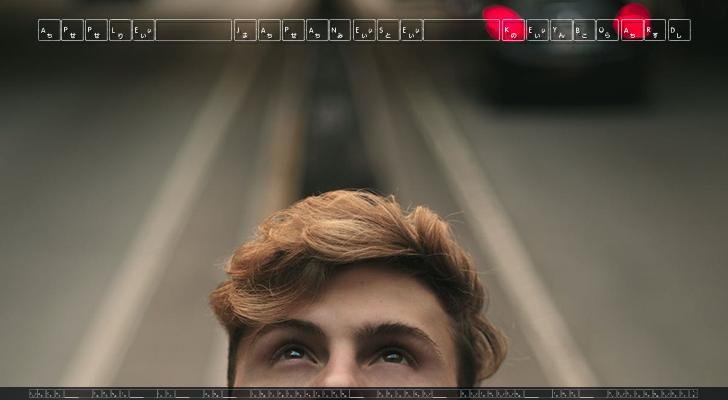Click the K key with の glyph
The image size is (728, 400).
[x=512, y=30]
